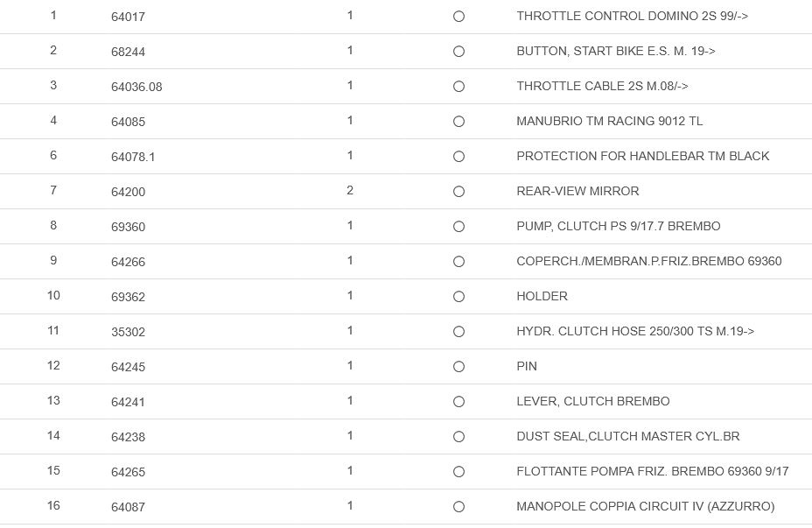Select radio for MANUBRIO TM RACING 9012
Screen dimensions: 812x528
click(x=458, y=122)
